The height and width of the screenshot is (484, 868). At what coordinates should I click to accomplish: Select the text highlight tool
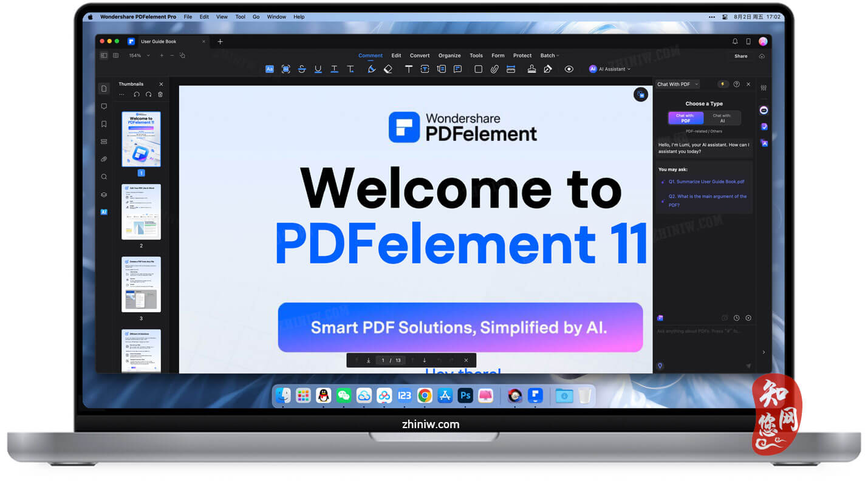coord(270,69)
